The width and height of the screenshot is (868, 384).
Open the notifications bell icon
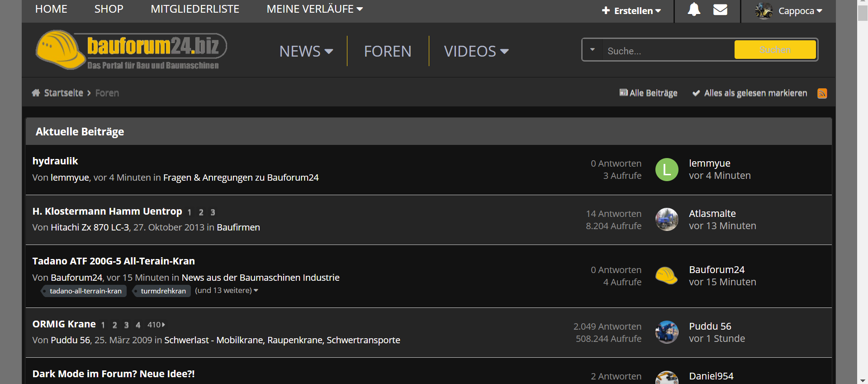click(x=694, y=10)
